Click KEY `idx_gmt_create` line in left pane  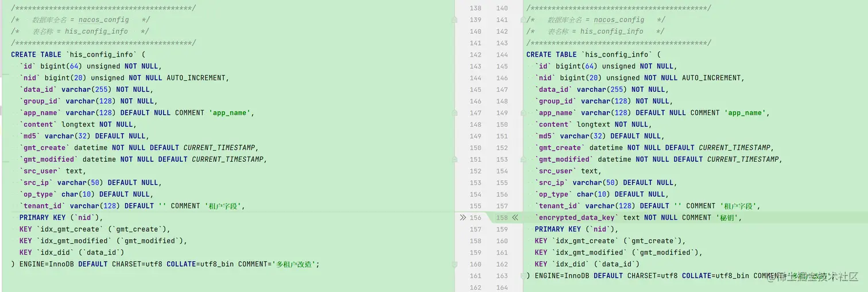tap(95, 229)
